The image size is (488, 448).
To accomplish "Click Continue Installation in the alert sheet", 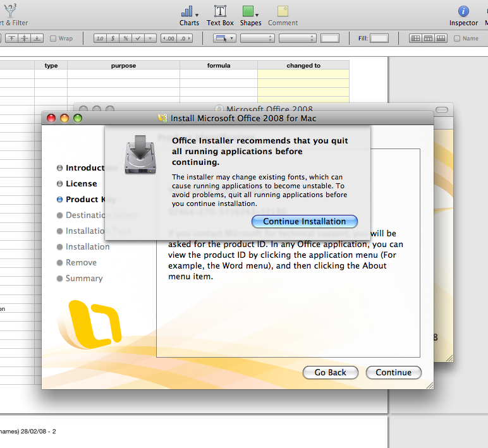I will 305,221.
